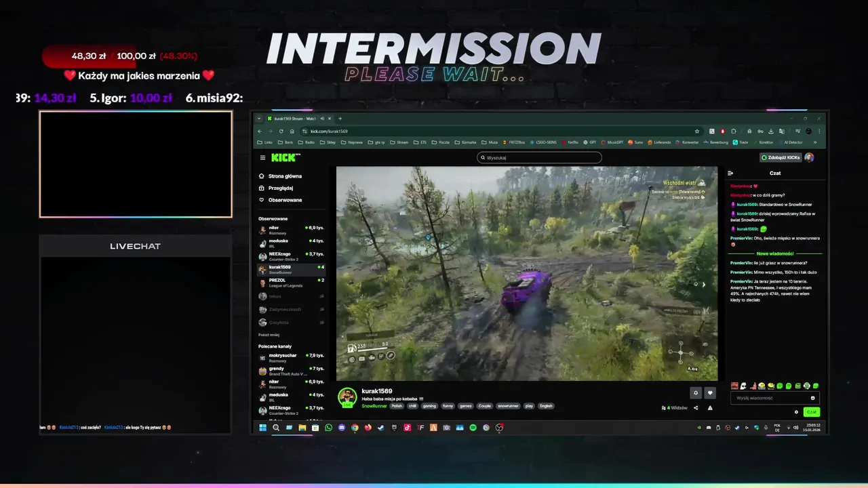Image resolution: width=868 pixels, height=488 pixels.
Task: Click the gaming stream tag
Action: (429, 406)
